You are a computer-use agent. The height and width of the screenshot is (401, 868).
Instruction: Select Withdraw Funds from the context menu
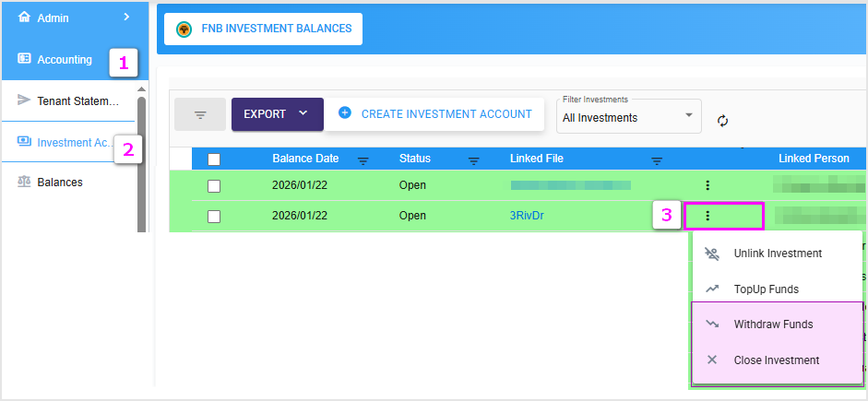pos(773,324)
